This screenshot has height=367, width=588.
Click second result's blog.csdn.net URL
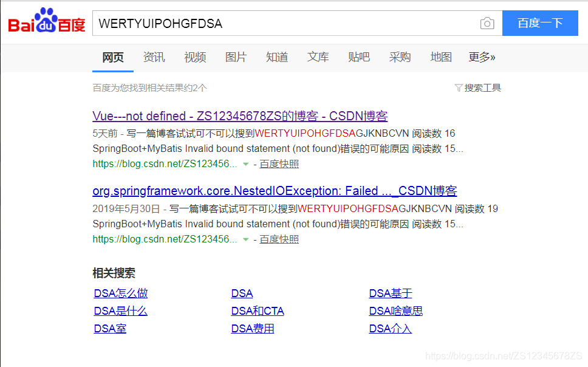point(165,239)
